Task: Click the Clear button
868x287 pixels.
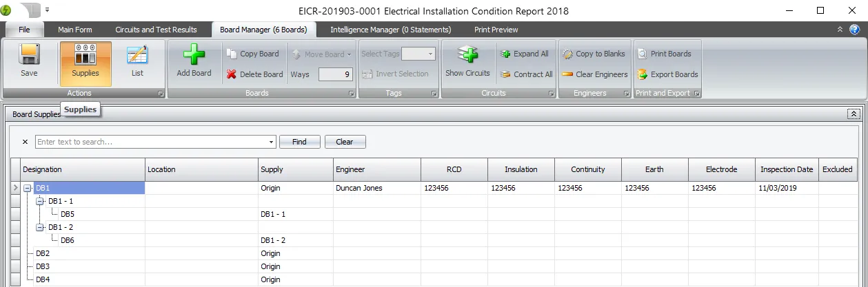Action: 345,142
